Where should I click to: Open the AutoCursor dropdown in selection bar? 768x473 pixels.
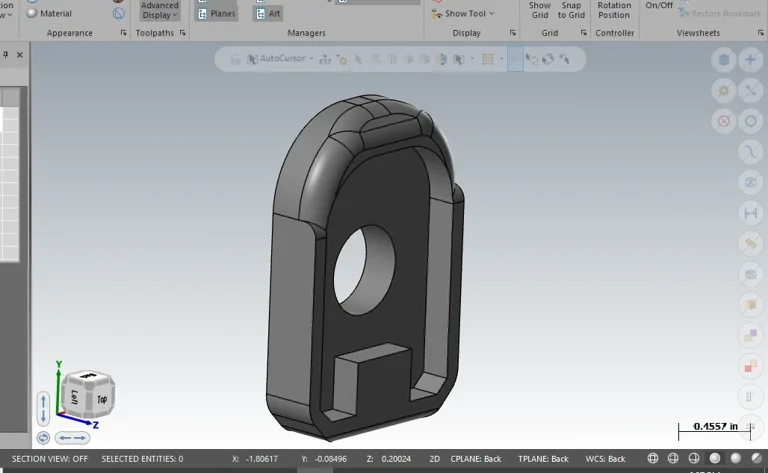point(311,59)
